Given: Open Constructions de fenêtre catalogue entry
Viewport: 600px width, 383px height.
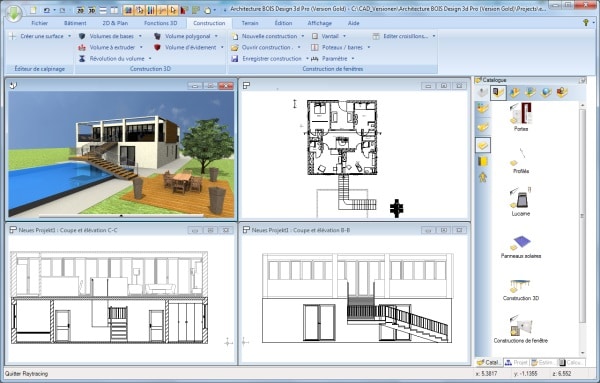Looking at the screenshot, I should click(520, 329).
